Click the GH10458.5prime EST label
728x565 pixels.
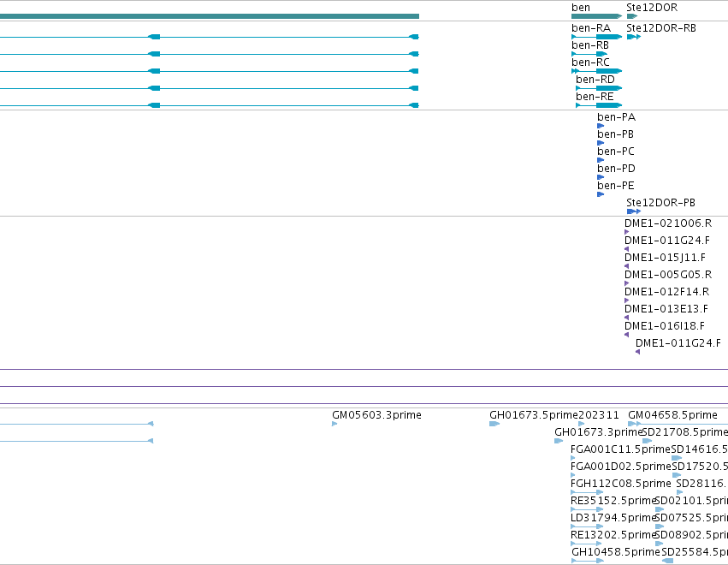click(616, 552)
